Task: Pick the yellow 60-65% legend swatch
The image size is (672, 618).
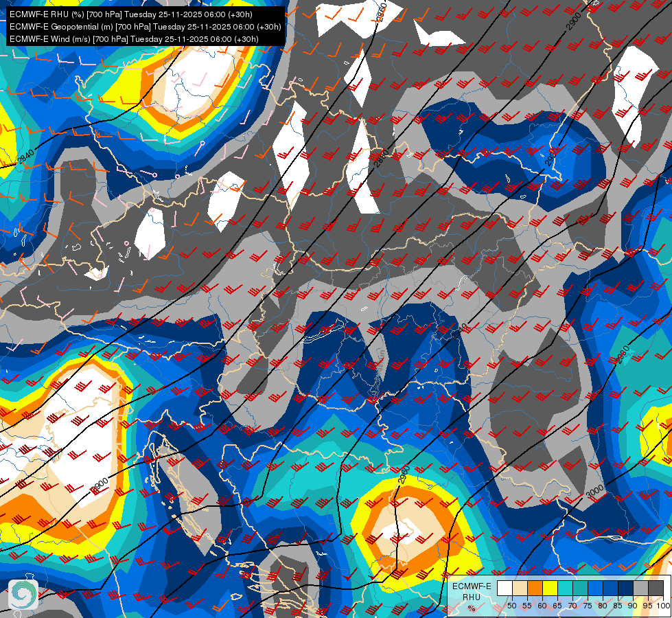Action: coord(551,588)
